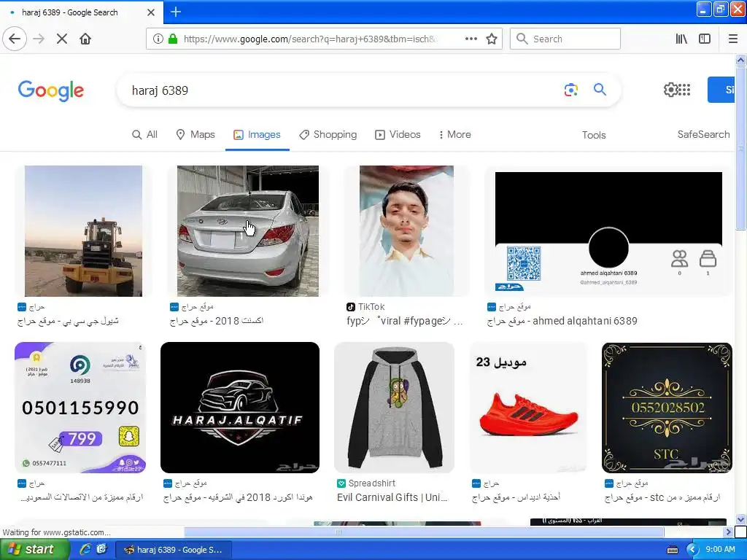The height and width of the screenshot is (560, 747).
Task: Go to the Firefox home page
Action: click(x=85, y=39)
